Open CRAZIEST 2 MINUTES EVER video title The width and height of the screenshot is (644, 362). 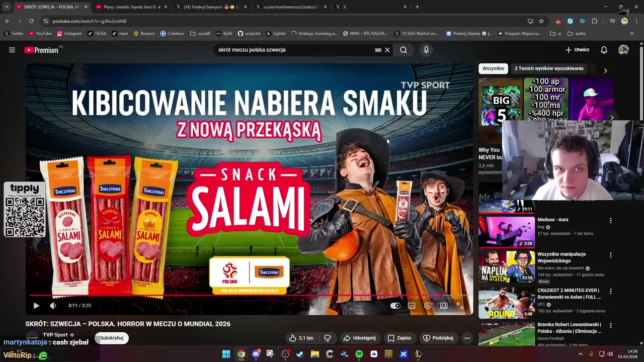[569, 294]
